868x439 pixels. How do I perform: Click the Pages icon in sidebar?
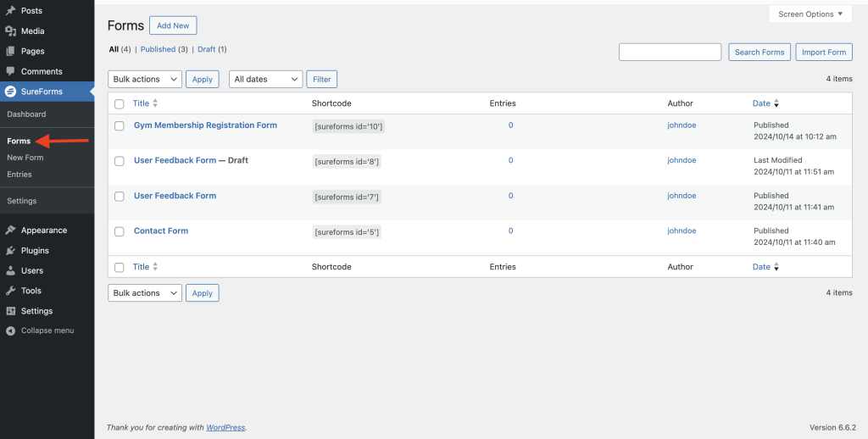(x=10, y=52)
